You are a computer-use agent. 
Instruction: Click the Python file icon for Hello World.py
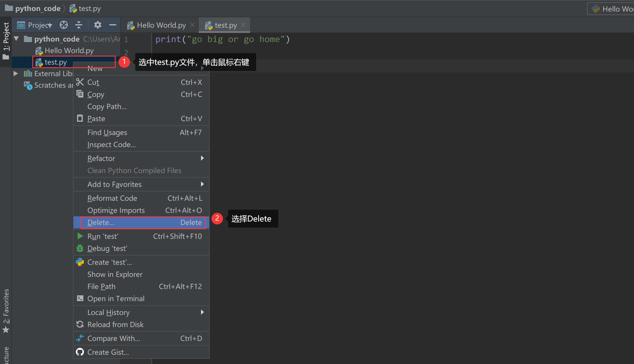[x=39, y=50]
